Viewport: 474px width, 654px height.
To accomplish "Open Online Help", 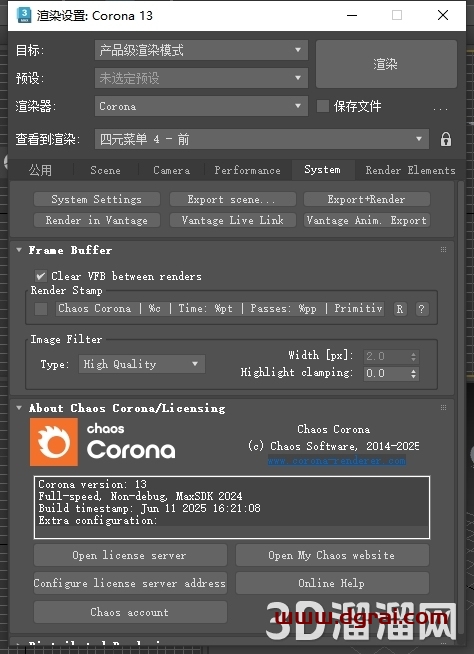I will (332, 583).
